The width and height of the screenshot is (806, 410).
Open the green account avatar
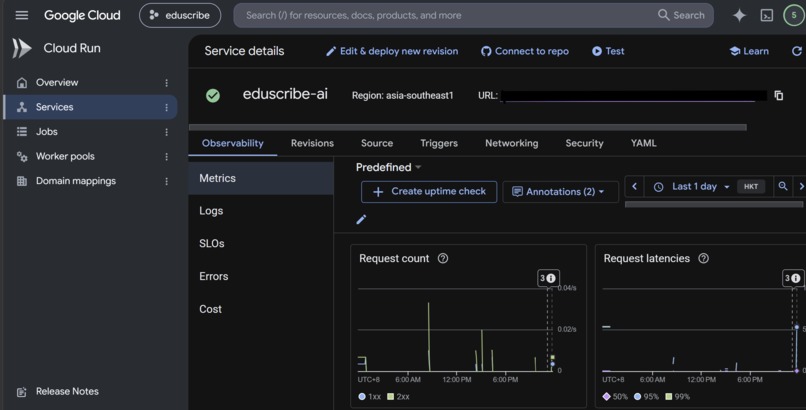click(x=794, y=15)
